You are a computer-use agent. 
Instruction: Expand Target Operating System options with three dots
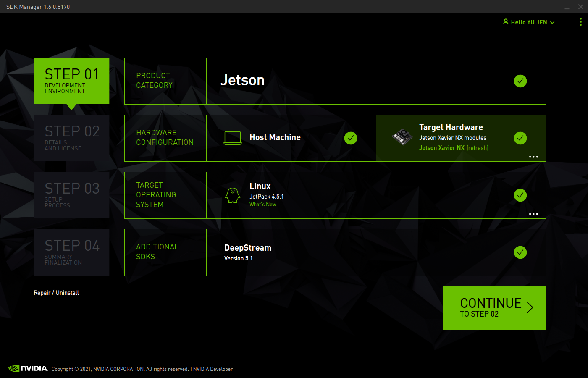(533, 214)
